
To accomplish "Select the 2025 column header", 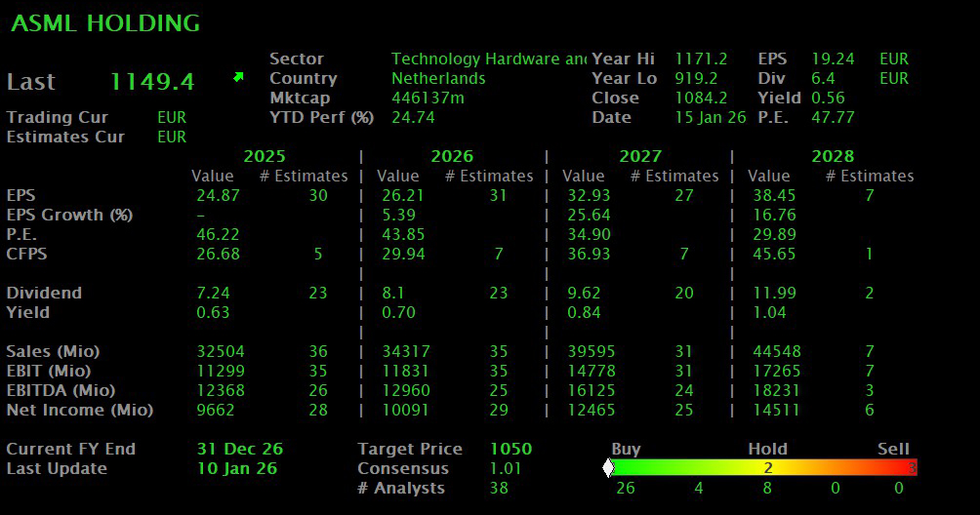I will pyautogui.click(x=265, y=156).
